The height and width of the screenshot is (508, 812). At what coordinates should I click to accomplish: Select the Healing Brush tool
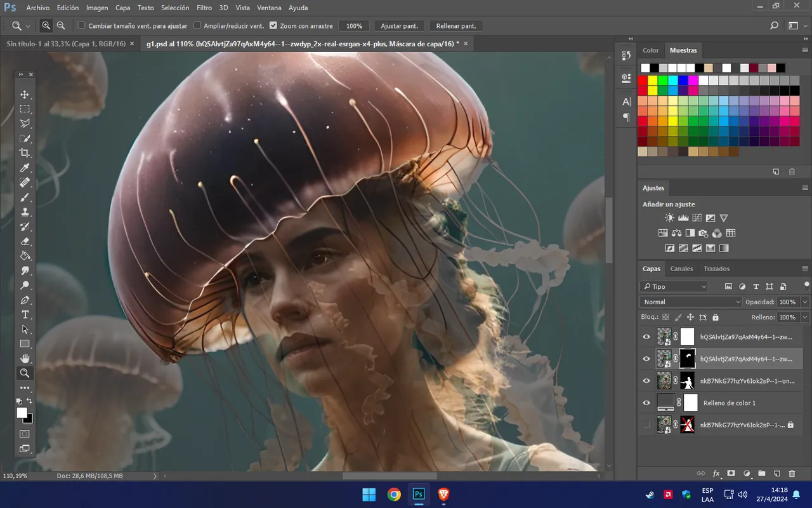25,182
